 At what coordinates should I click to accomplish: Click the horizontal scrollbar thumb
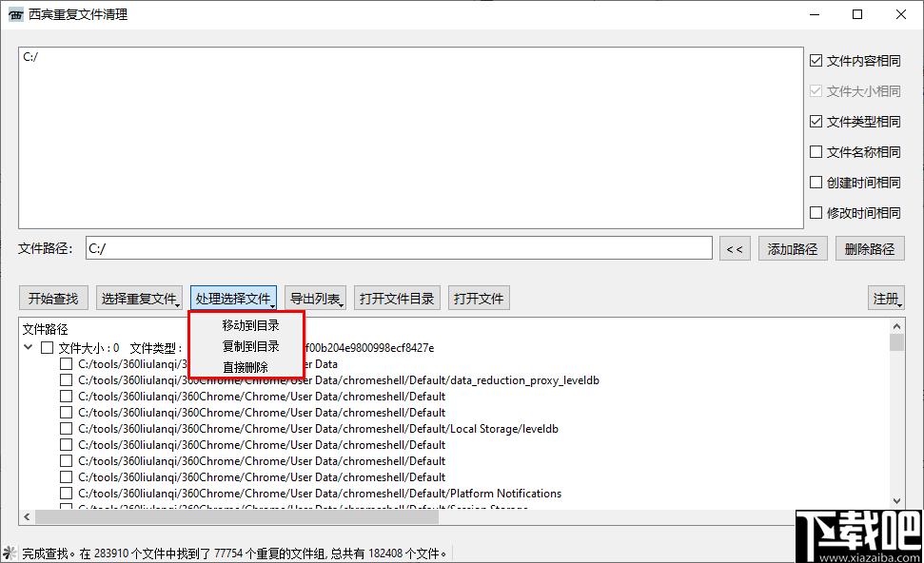click(x=236, y=517)
